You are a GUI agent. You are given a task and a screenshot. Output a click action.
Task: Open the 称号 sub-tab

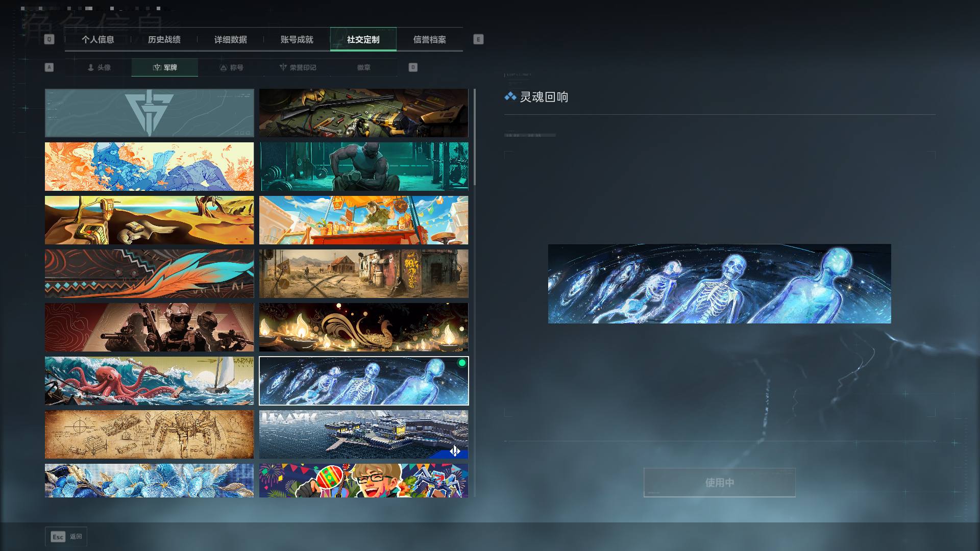231,67
